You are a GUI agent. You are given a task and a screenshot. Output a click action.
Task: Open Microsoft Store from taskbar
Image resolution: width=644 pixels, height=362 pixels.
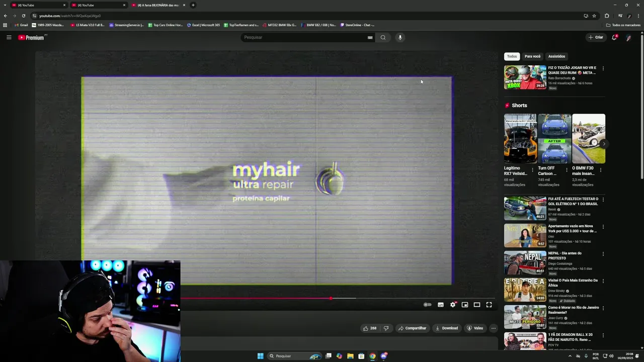point(361,356)
